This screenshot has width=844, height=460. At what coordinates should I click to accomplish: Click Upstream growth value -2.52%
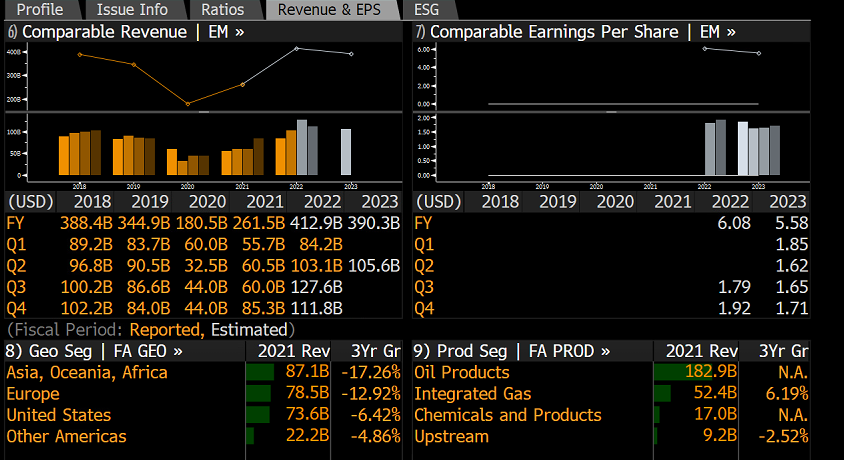(x=783, y=436)
